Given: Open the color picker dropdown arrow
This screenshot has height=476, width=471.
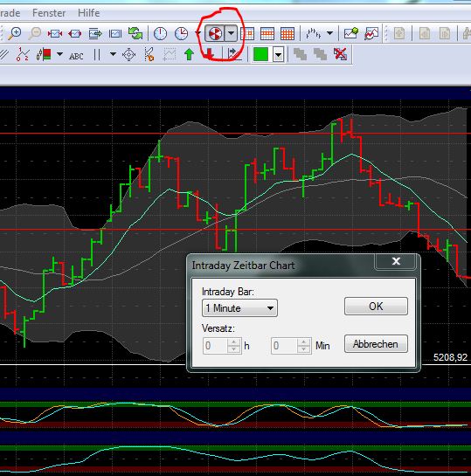Looking at the screenshot, I should coord(278,55).
